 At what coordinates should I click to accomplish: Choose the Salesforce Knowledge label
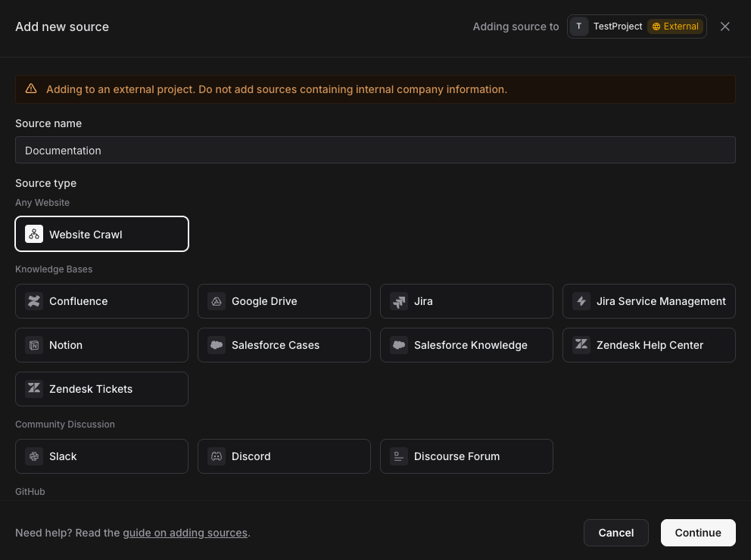[471, 345]
